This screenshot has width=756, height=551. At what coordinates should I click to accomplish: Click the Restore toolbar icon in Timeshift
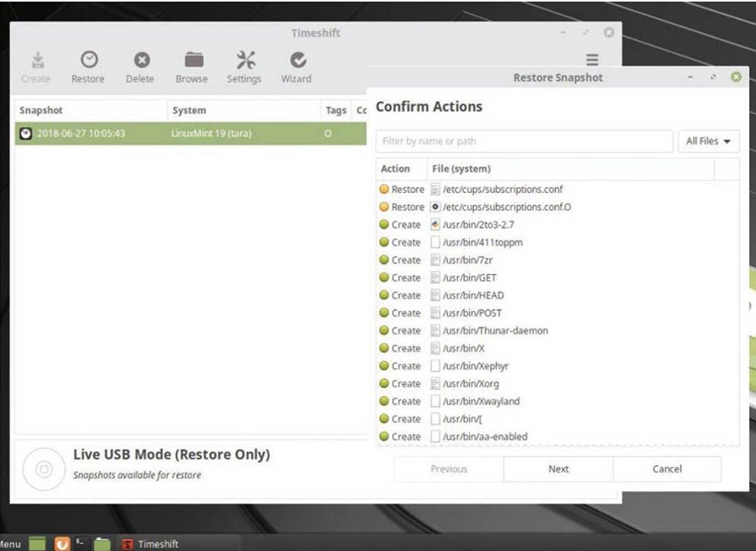(89, 60)
